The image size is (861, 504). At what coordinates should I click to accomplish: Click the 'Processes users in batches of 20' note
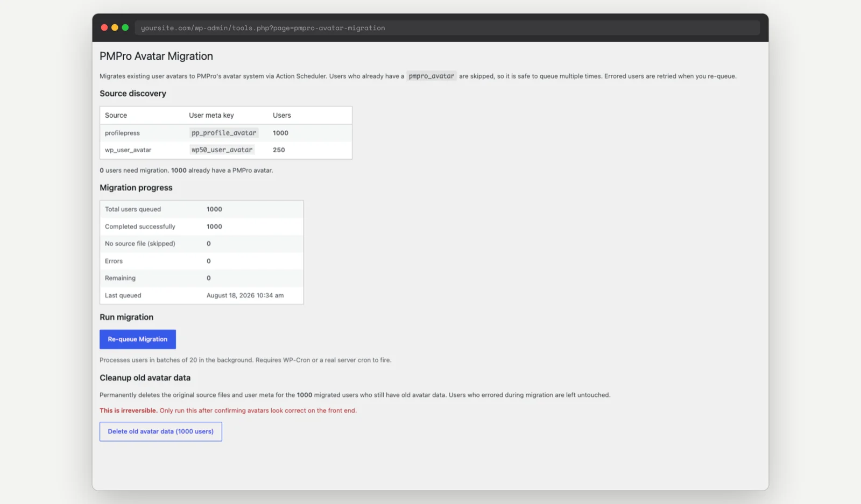coord(245,360)
